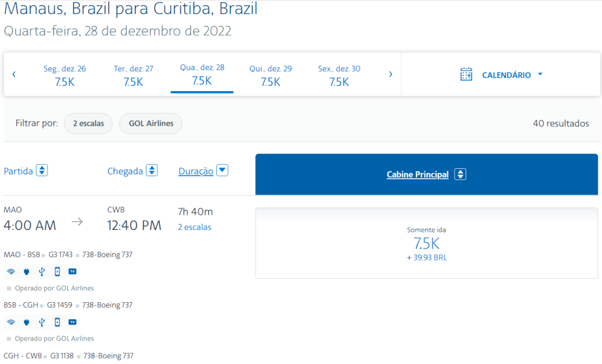This screenshot has width=602, height=364.
Task: Select the 7.5K Somente ida fare card
Action: pos(427,243)
